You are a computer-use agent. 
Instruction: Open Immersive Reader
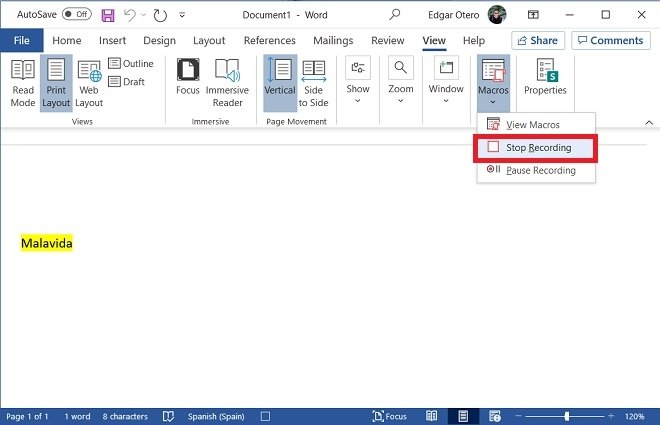tap(227, 83)
